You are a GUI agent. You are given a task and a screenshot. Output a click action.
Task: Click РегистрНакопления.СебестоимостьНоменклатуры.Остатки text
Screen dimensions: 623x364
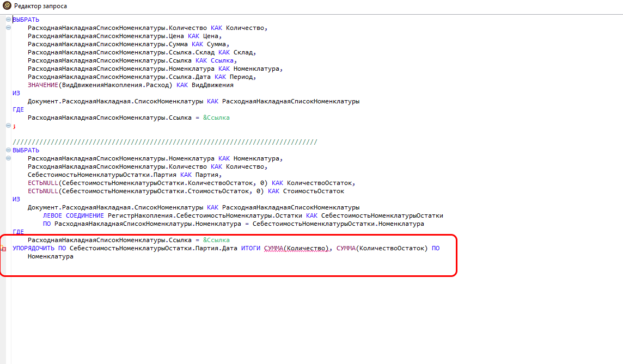pos(205,215)
